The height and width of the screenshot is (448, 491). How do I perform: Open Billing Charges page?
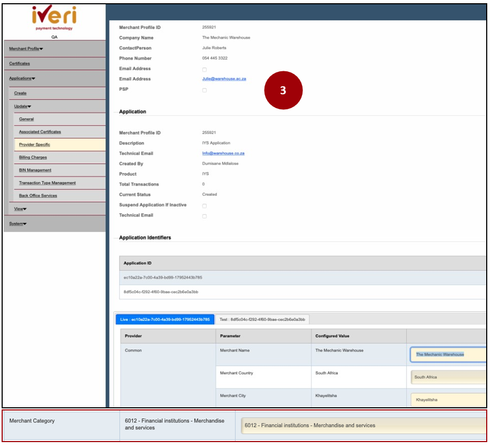point(33,158)
